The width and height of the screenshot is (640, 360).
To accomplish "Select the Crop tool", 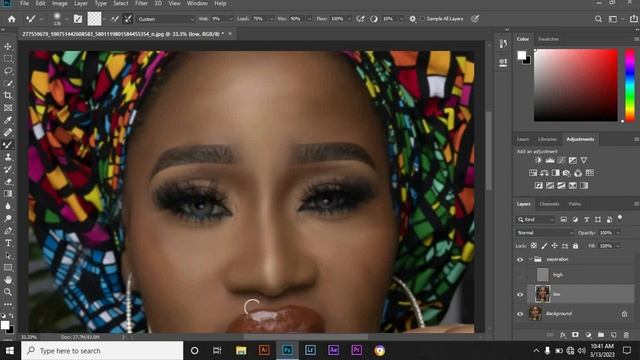I will pyautogui.click(x=8, y=96).
